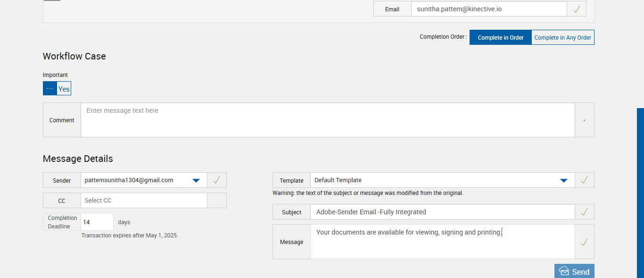Viewport: 644px width, 278px height.
Task: Click the checkmark icon beside Template dropdown
Action: click(584, 180)
